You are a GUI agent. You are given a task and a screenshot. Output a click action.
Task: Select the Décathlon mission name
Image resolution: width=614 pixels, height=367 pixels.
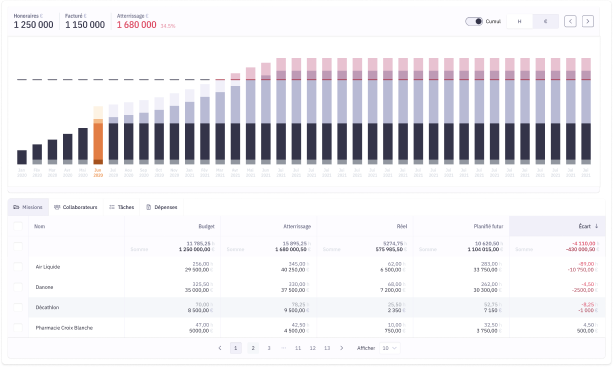coord(47,307)
